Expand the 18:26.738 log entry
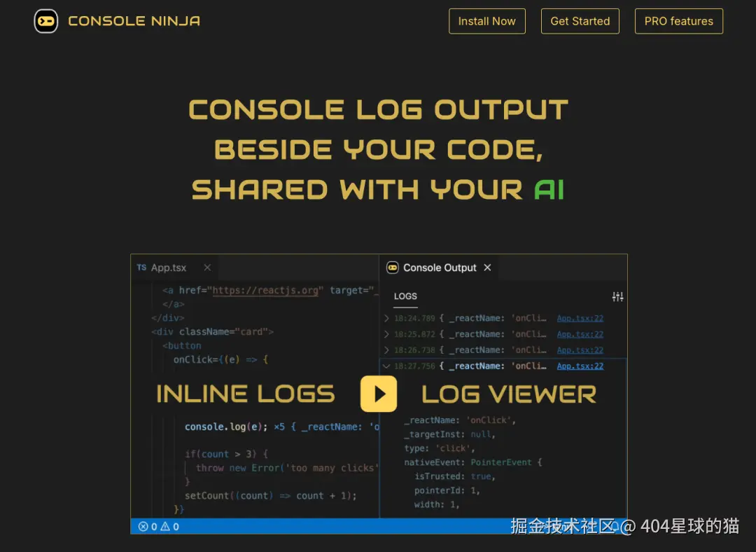Viewport: 756px width, 552px height. coord(386,350)
